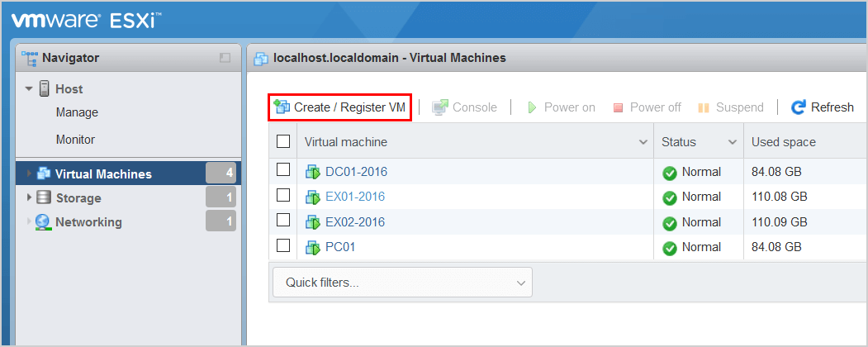Viewport: 868px width, 347px height.
Task: Minimize the Navigator panel using its corner icon
Action: (225, 58)
